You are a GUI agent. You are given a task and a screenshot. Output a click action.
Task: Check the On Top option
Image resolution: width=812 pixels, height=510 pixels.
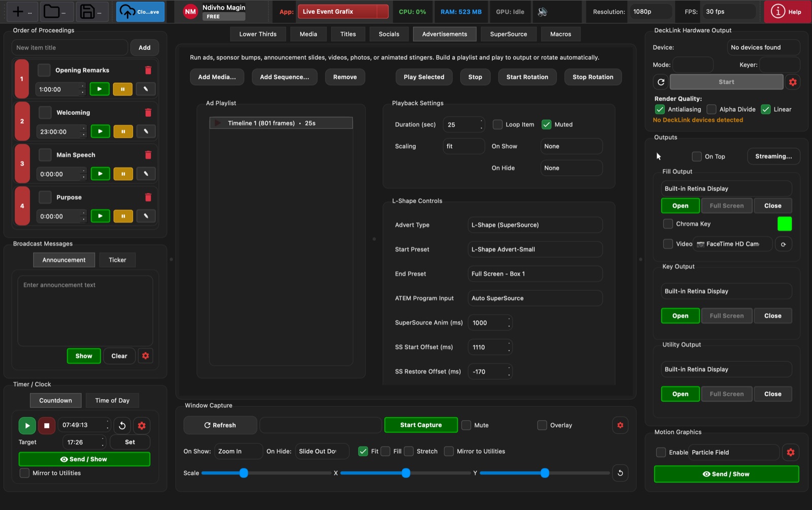(x=697, y=156)
